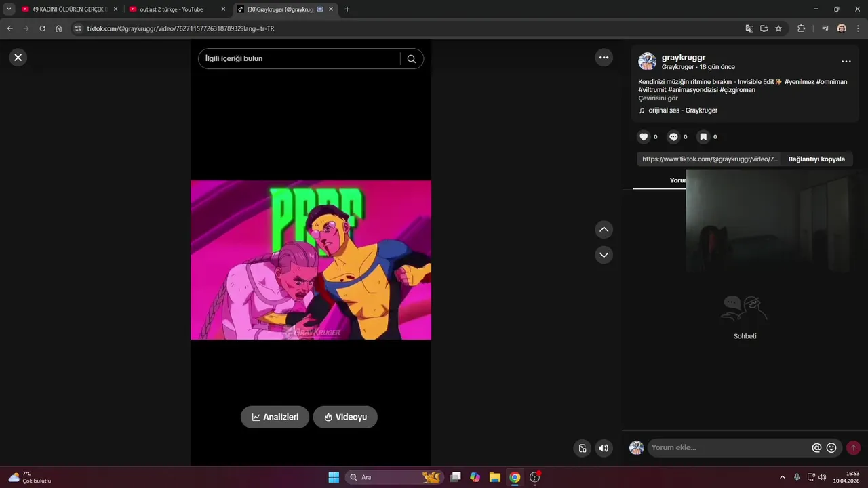Open emoji picker in comment box
868x488 pixels.
(x=831, y=447)
